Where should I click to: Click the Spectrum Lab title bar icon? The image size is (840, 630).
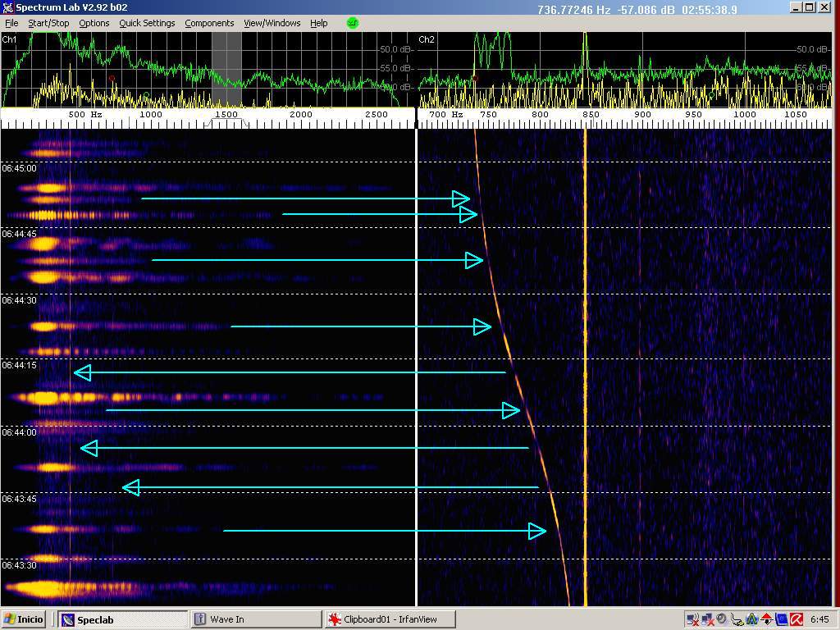[x=7, y=7]
